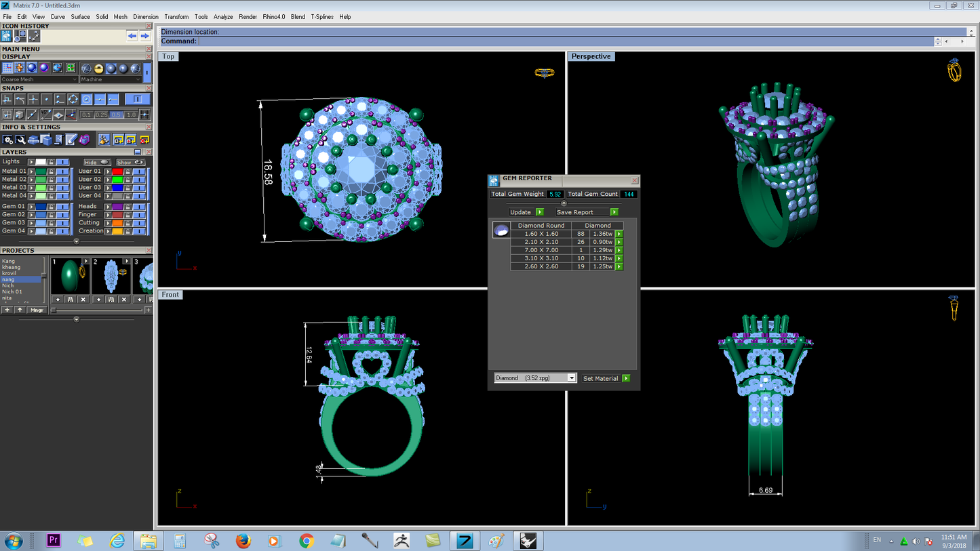Open the Analyze menu
Viewport: 980px width, 551px height.
pyautogui.click(x=223, y=17)
